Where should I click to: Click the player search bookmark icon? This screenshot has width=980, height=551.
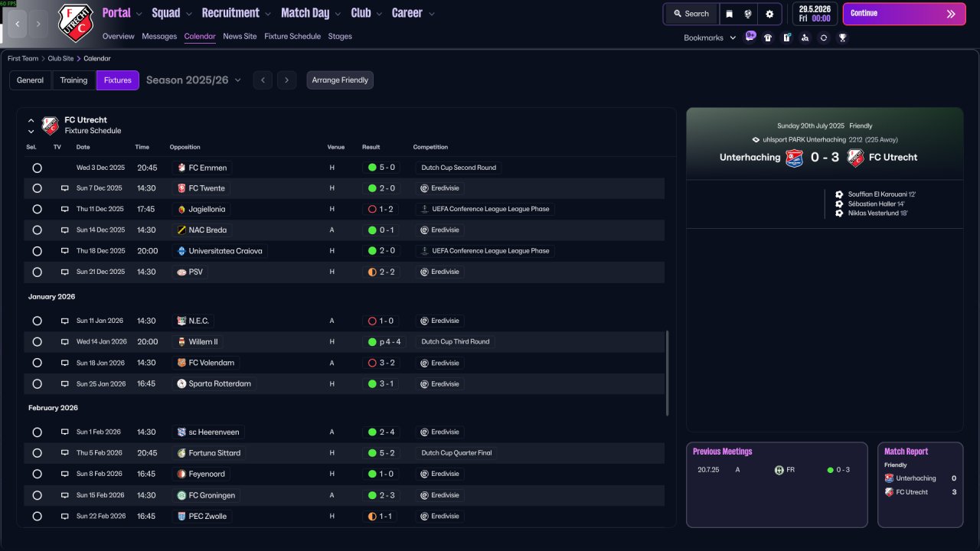pyautogui.click(x=805, y=37)
